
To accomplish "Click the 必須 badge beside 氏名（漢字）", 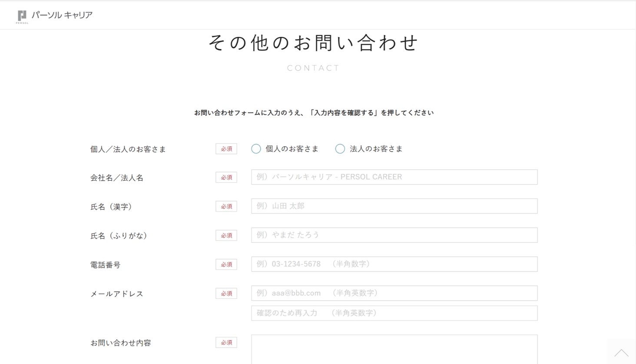I will point(226,206).
